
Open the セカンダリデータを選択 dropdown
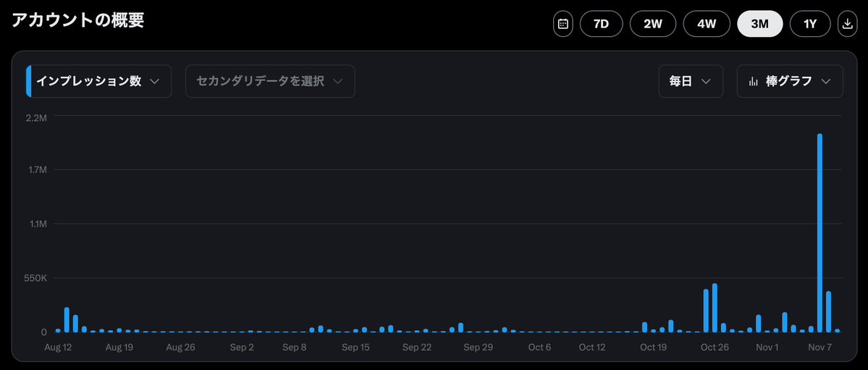coord(270,81)
